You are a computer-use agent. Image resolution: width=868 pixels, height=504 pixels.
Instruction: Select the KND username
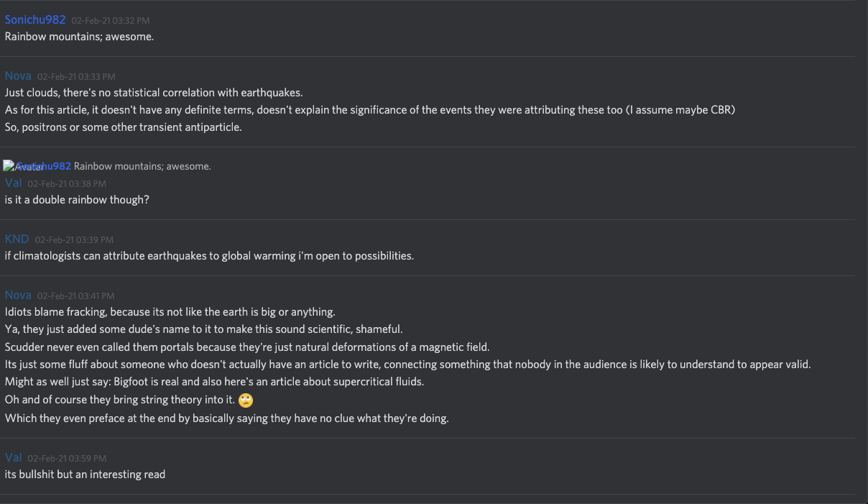[17, 239]
